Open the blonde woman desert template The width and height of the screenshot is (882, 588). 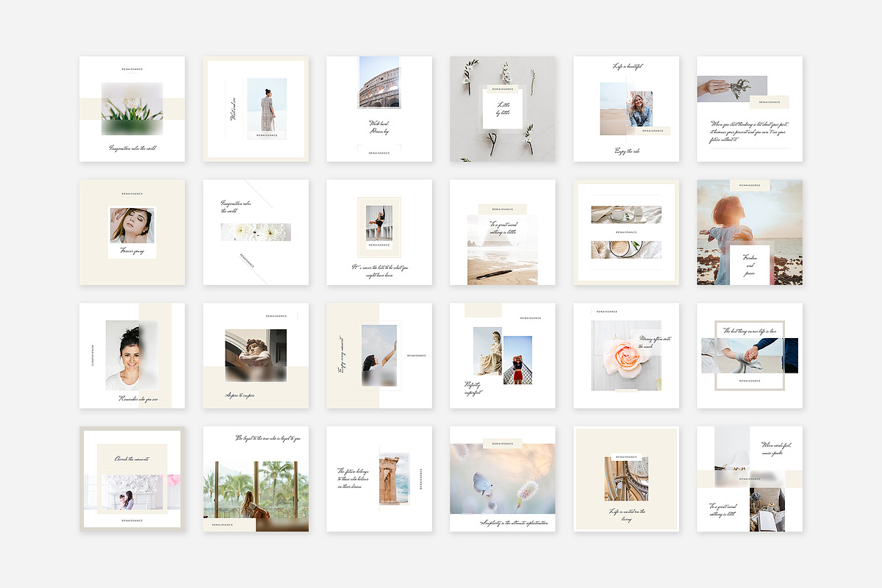pyautogui.click(x=626, y=109)
